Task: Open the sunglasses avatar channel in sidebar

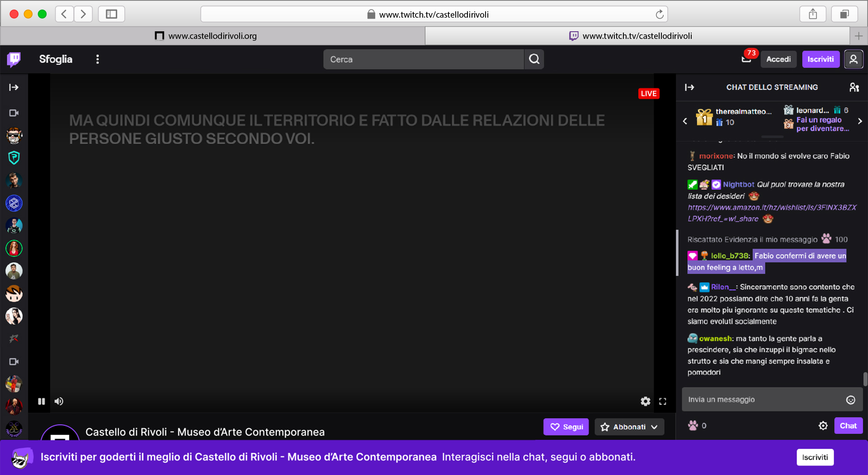Action: coord(14,135)
